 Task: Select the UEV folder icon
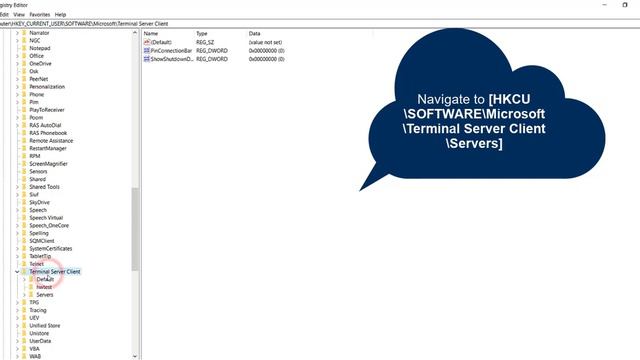(x=24, y=318)
